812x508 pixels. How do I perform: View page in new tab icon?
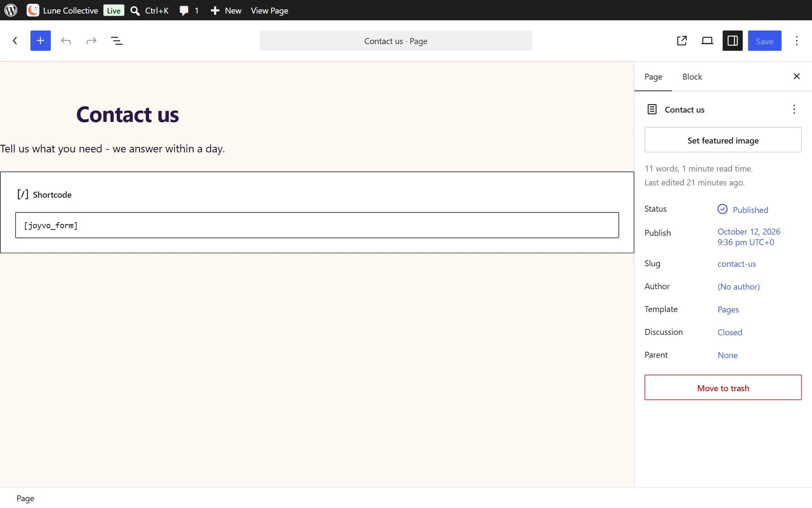point(682,41)
